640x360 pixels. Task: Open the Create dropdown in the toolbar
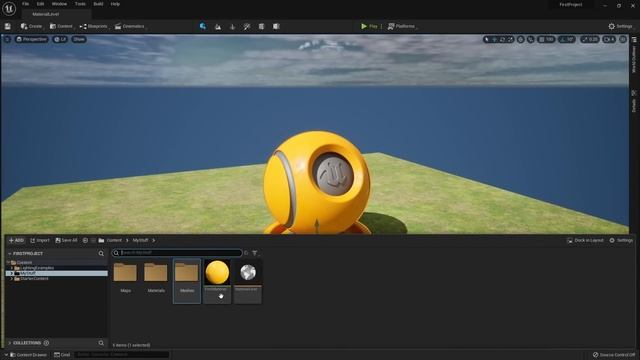click(x=32, y=27)
